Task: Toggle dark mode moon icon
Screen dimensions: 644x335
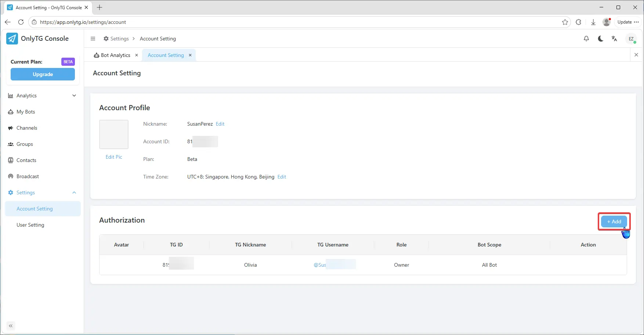Action: coord(601,39)
